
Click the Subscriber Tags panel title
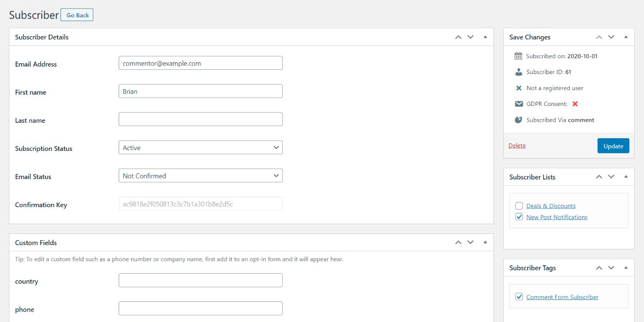(x=532, y=268)
